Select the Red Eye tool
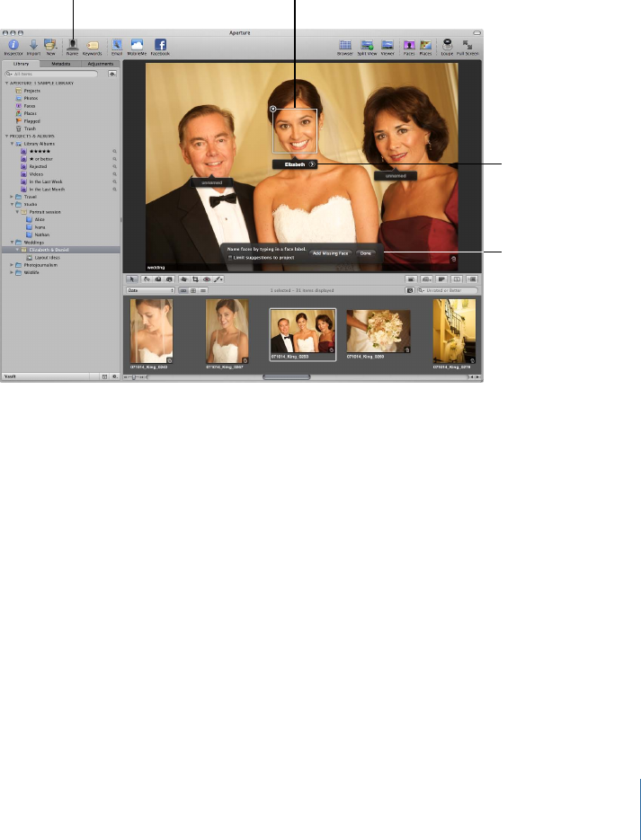 click(x=207, y=279)
